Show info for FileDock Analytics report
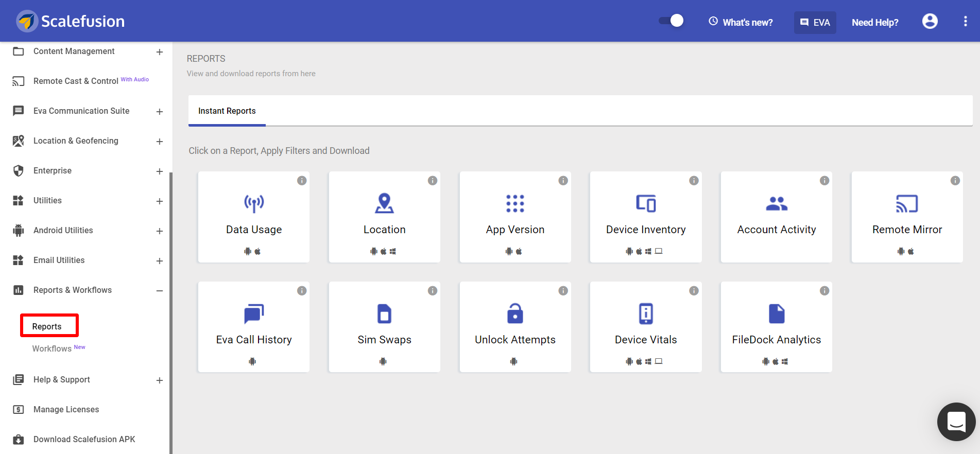Viewport: 980px width, 454px height. coord(824,290)
